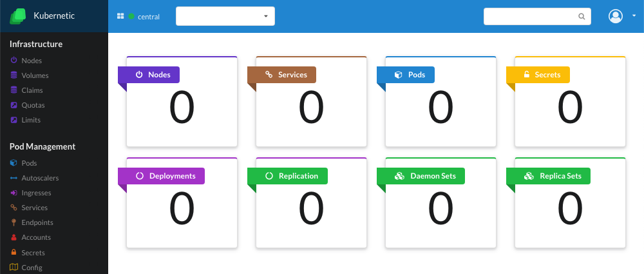Image resolution: width=644 pixels, height=274 pixels.
Task: Click the Services card ribbon label
Action: 282,75
